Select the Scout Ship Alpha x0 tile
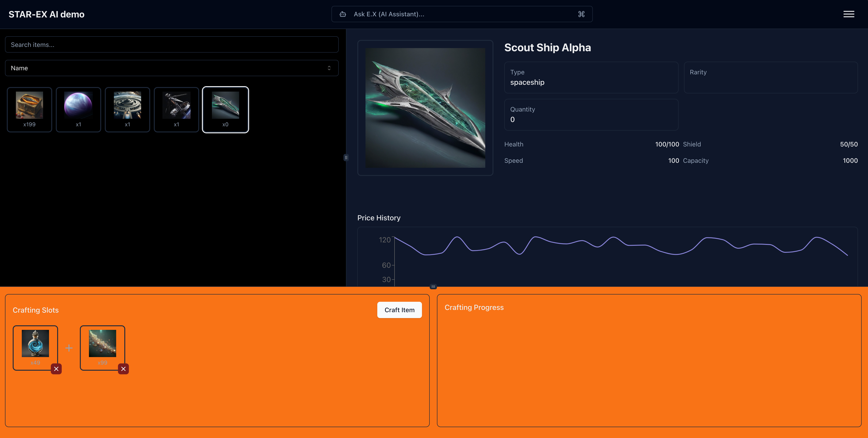 [x=226, y=109]
